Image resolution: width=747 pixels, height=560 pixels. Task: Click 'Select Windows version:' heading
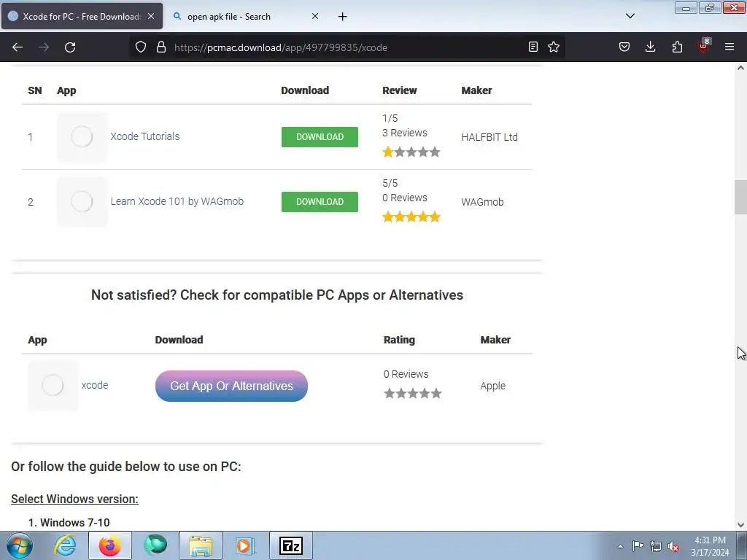pos(75,499)
